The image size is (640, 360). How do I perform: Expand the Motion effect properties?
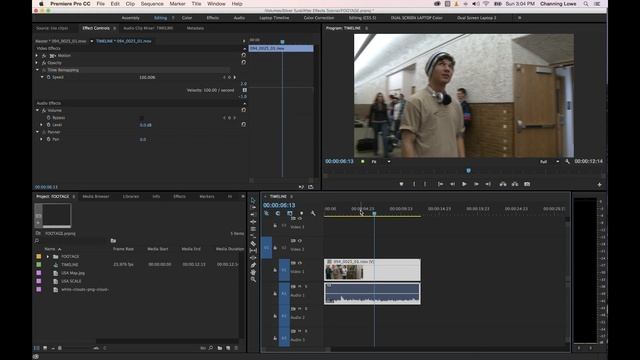click(x=37, y=56)
